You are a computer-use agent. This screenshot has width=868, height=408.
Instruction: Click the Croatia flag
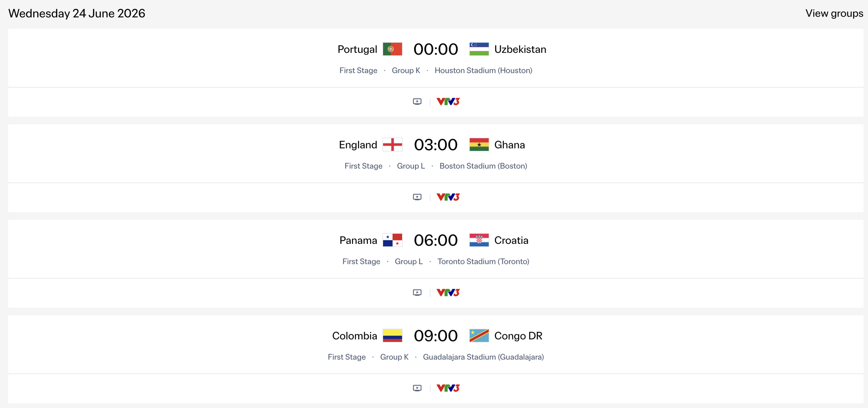pyautogui.click(x=479, y=240)
